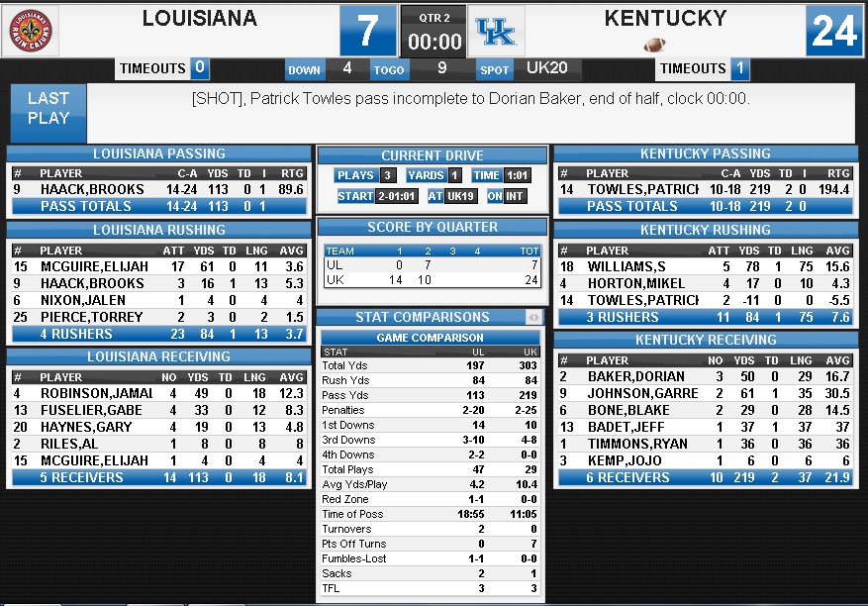Open the Louisiana Passing header
The image size is (868, 606).
click(x=159, y=154)
